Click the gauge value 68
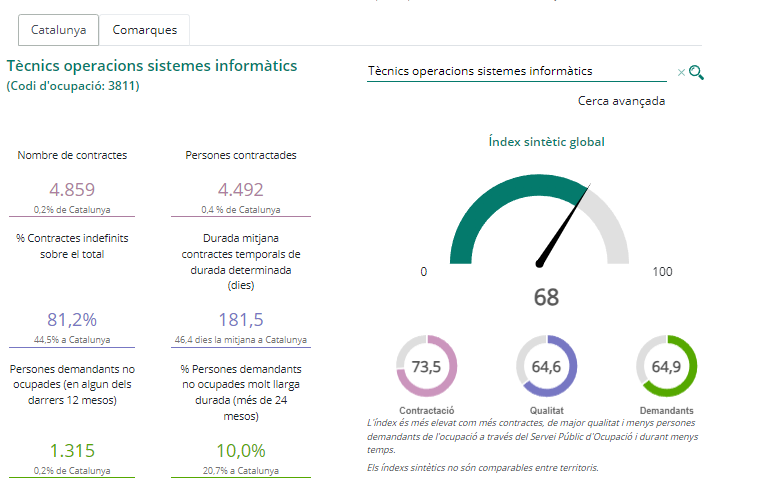The width and height of the screenshot is (767, 483). [x=546, y=298]
